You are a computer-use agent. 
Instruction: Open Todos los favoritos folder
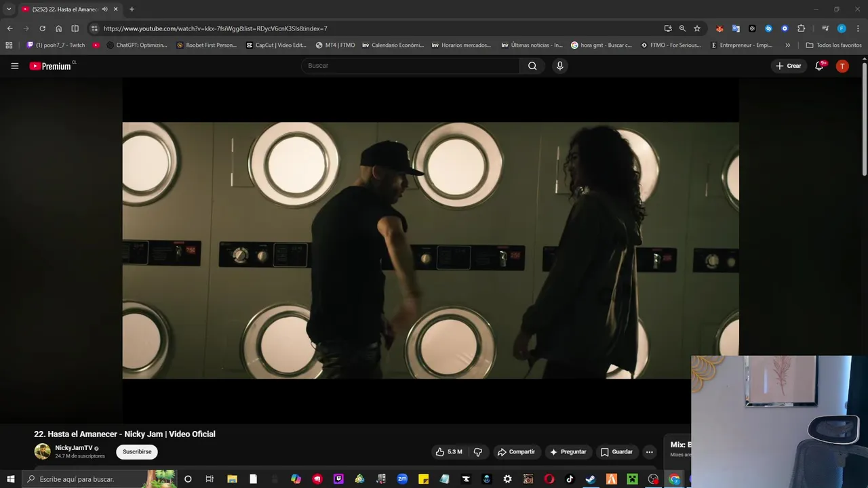(833, 45)
